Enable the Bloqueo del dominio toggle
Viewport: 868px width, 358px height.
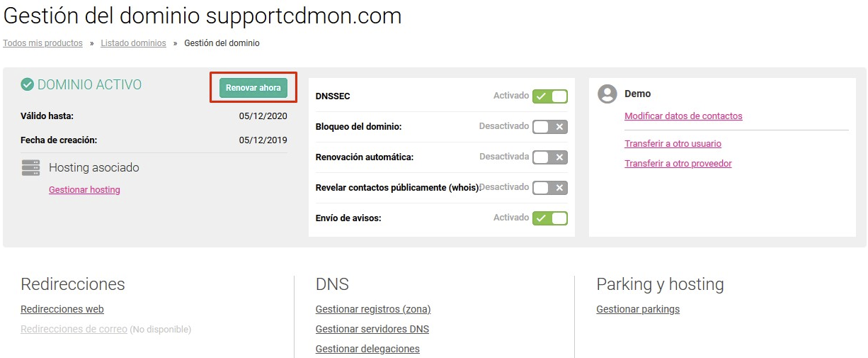coord(550,127)
